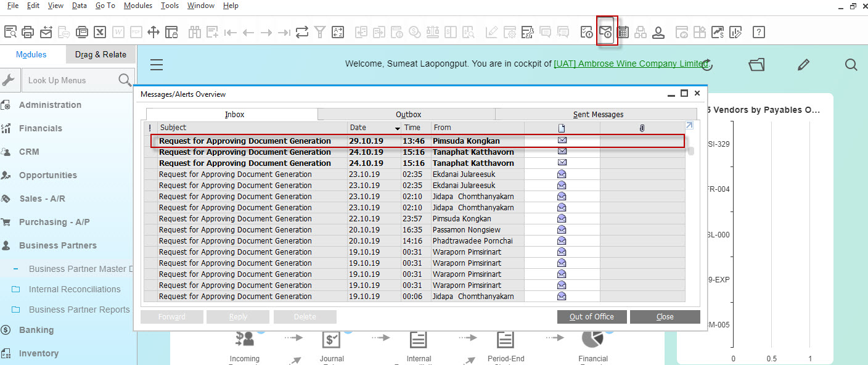Click the Help question mark icon

tap(759, 31)
